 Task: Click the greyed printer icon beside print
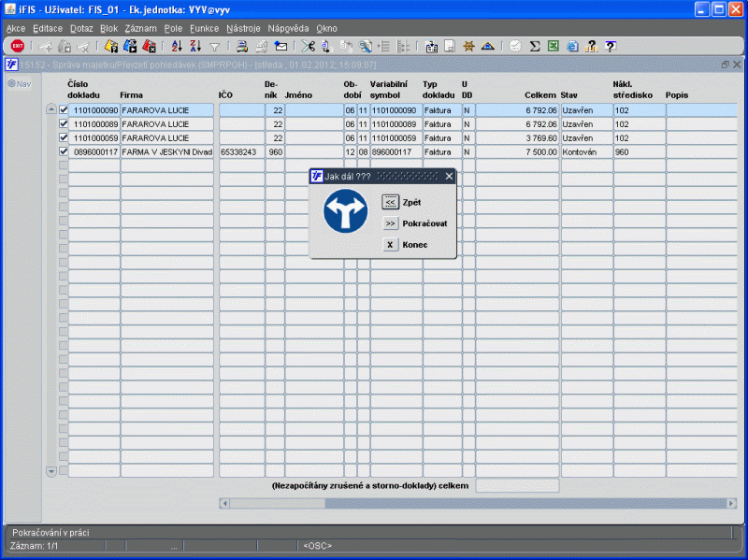click(x=262, y=46)
